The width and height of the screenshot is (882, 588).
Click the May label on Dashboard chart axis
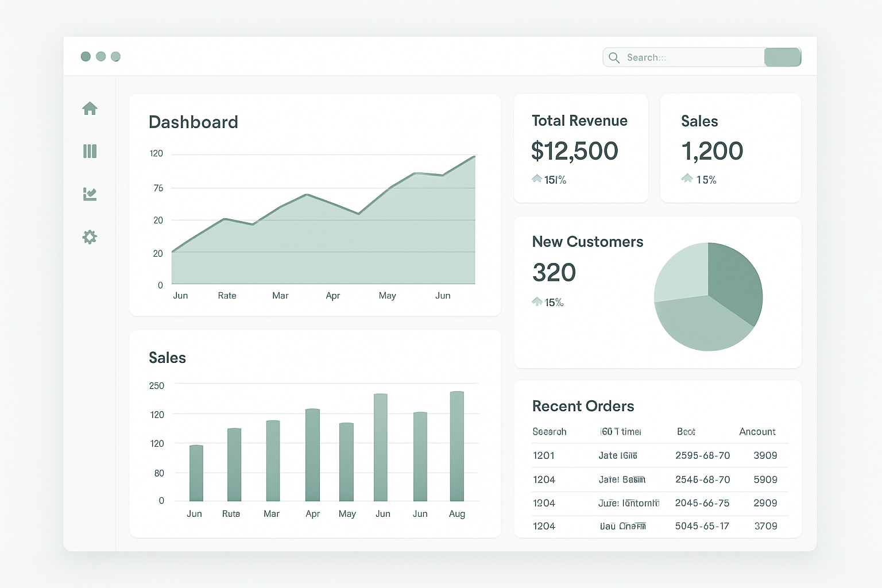pos(388,296)
